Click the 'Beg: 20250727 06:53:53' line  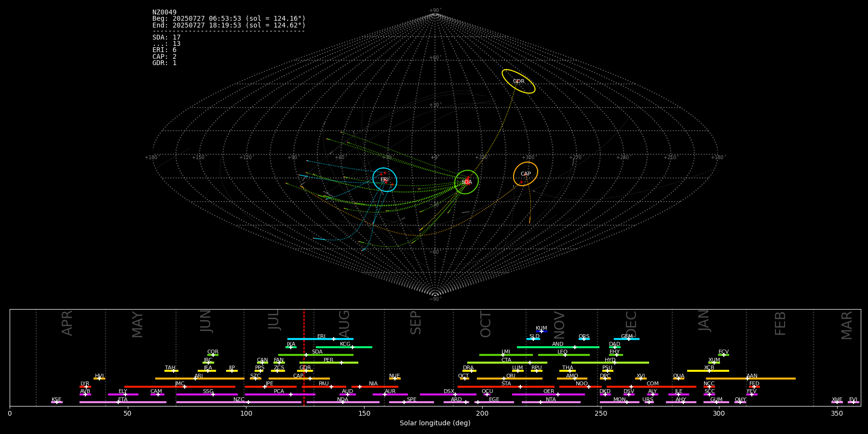point(229,19)
